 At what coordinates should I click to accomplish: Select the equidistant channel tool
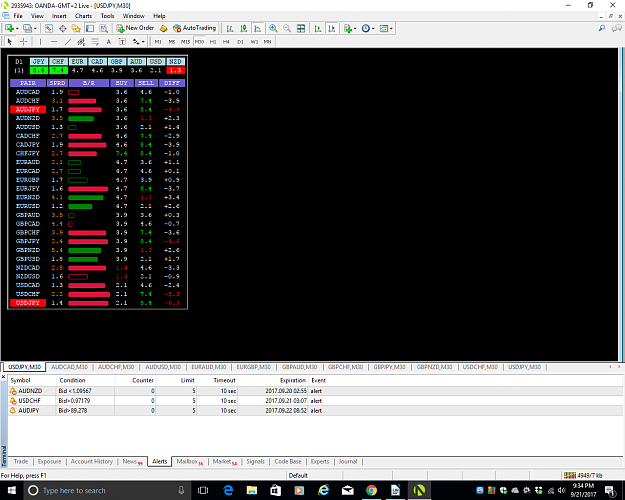coord(81,41)
